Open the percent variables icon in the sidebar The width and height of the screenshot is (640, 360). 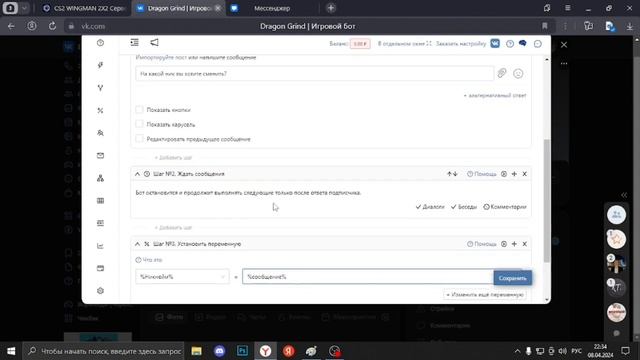click(x=100, y=111)
